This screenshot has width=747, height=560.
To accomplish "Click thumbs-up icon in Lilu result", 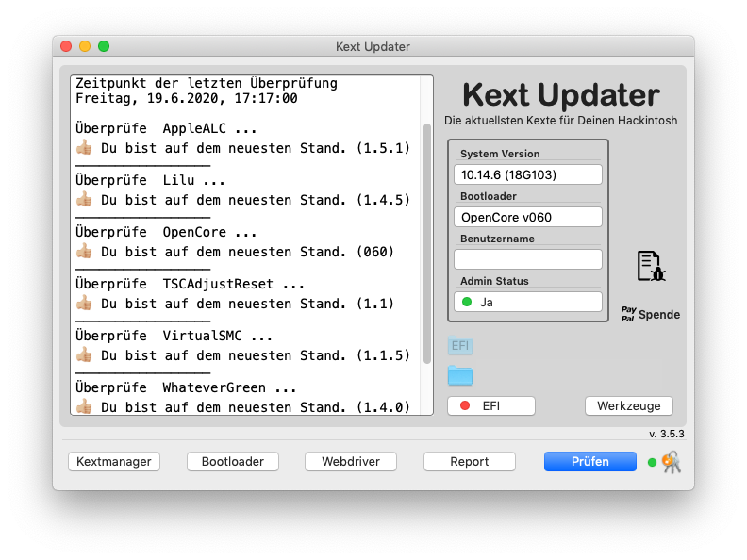I will pos(84,199).
